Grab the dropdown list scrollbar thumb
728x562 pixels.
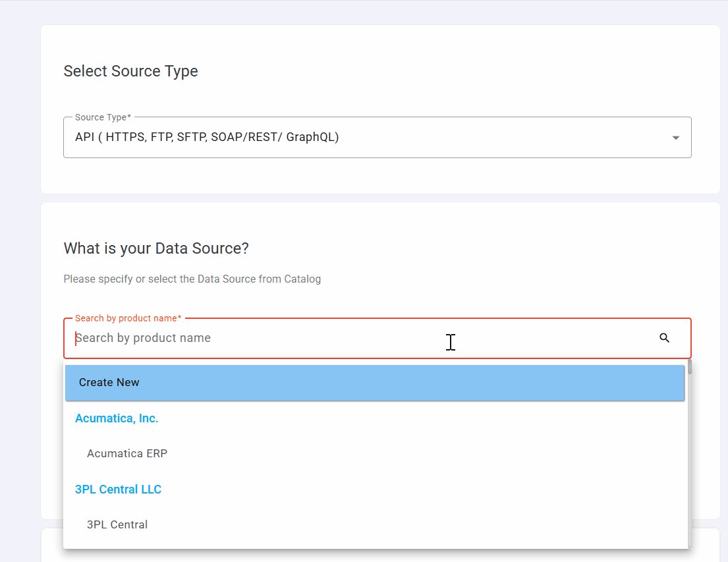[x=689, y=367]
